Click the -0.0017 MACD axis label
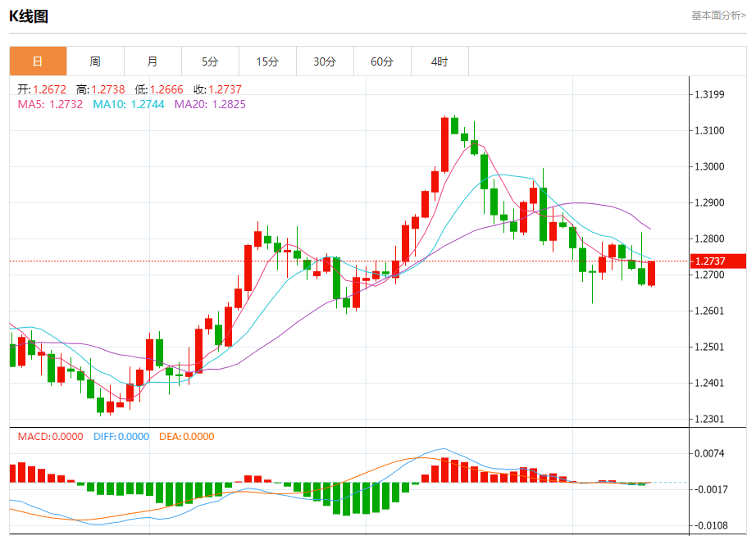Screen dimensions: 756x536 click(x=710, y=490)
